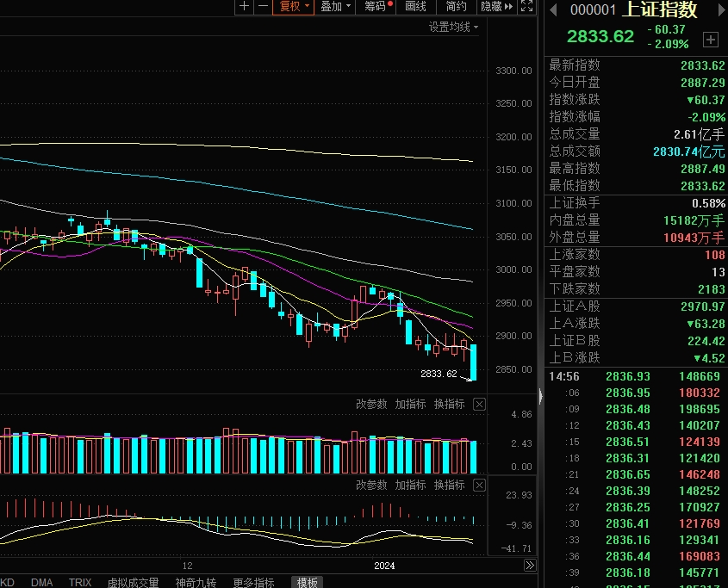Open the 复权 dropdown
The width and height of the screenshot is (728, 588).
294,7
